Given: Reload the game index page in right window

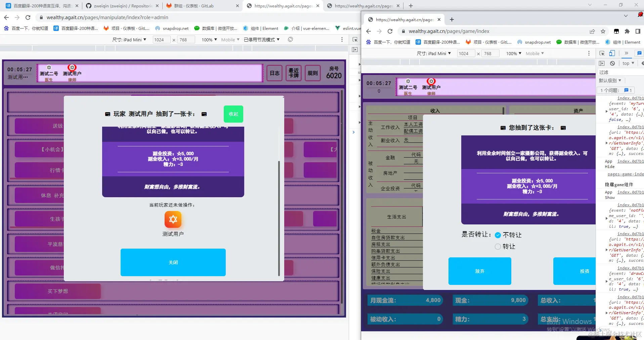Looking at the screenshot, I should click(390, 31).
